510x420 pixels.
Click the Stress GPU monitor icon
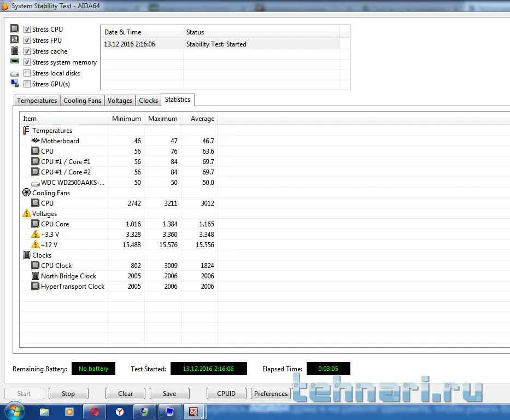15,83
